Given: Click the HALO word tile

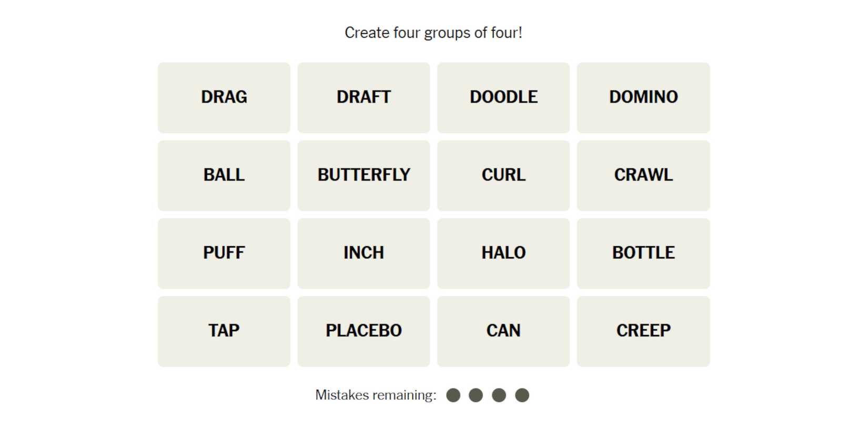Looking at the screenshot, I should pos(503,253).
